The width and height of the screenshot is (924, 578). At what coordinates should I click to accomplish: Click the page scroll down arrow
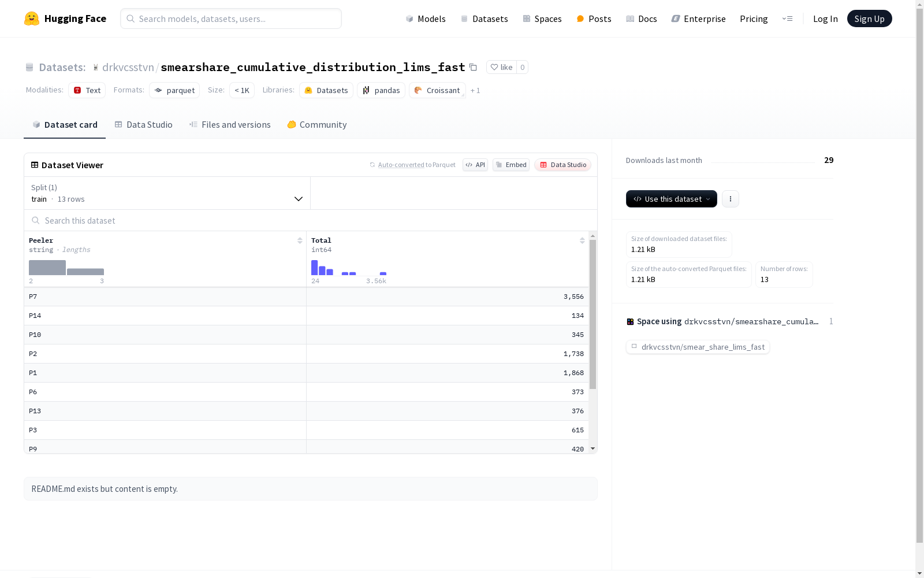[919, 573]
